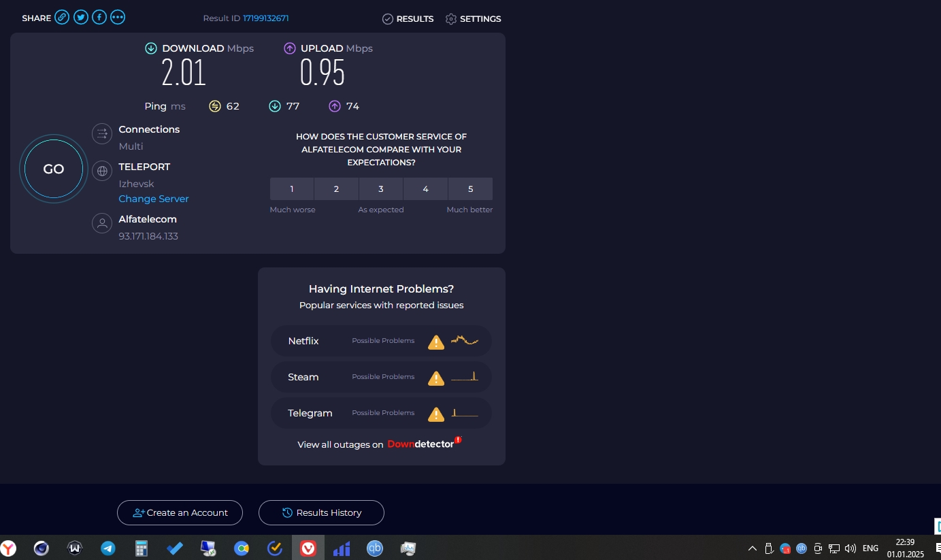
Task: Open qBittorrent from the taskbar
Action: coord(375,548)
